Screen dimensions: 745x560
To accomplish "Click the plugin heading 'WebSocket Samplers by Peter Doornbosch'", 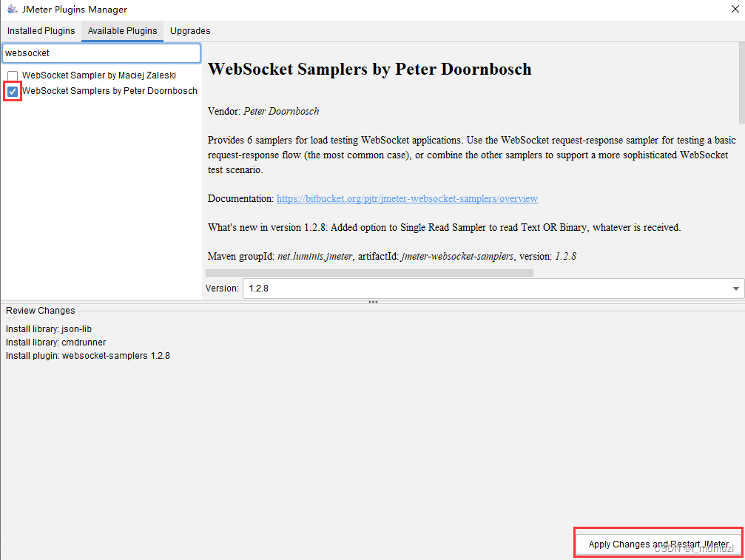I will 370,70.
